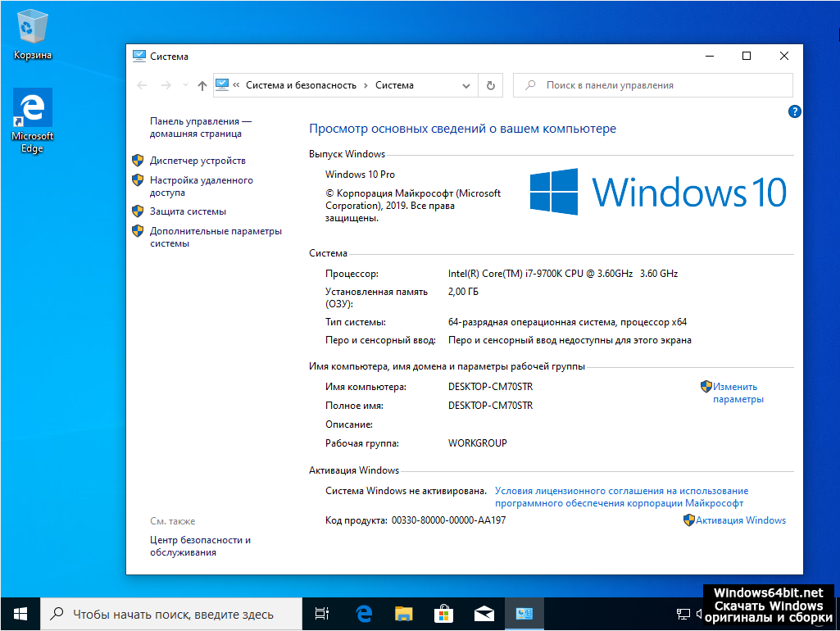
Task: Click Защита системы in the sidebar
Action: 188,211
